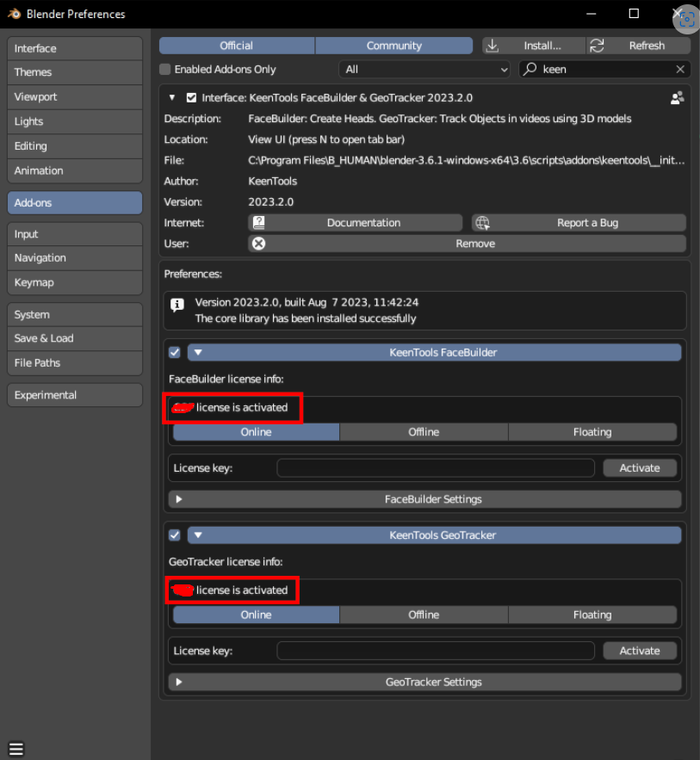Click the Documentation help icon
The width and height of the screenshot is (700, 760).
[259, 222]
